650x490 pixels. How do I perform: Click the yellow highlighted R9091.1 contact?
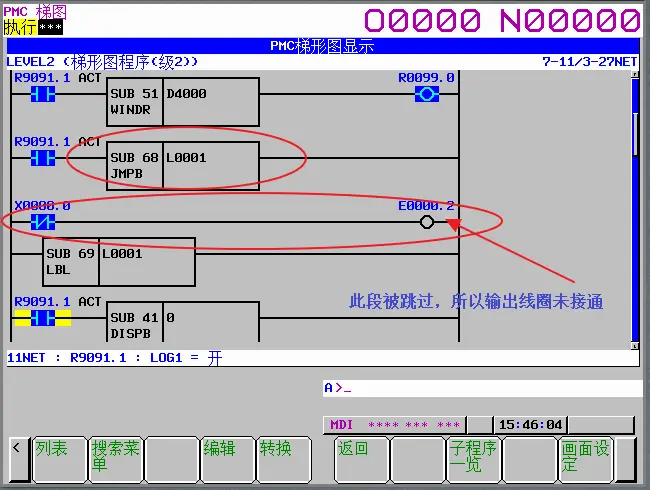click(43, 318)
